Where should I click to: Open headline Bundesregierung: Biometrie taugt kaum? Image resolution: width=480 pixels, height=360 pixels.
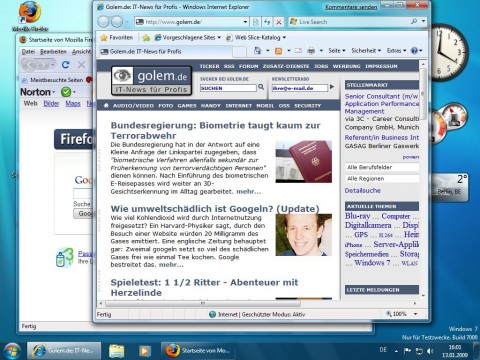(x=215, y=130)
